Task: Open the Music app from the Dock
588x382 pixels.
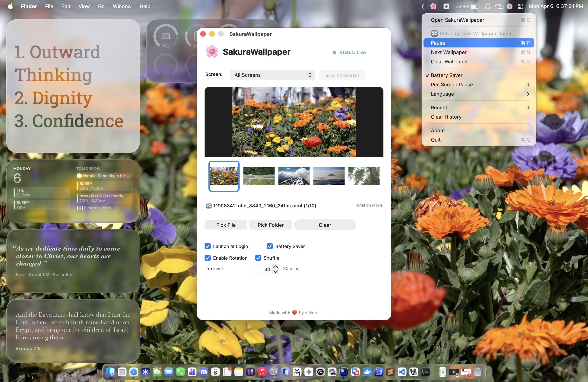Action: [x=262, y=372]
